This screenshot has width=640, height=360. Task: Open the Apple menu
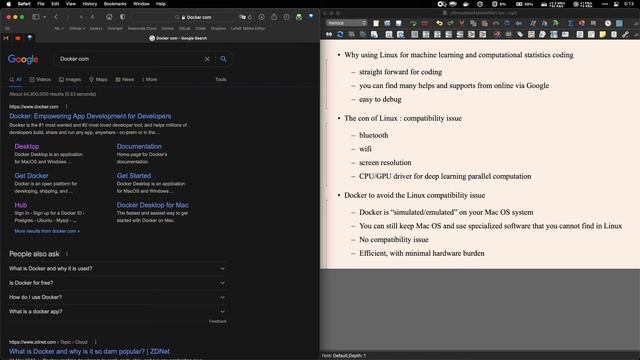pyautogui.click(x=9, y=4)
